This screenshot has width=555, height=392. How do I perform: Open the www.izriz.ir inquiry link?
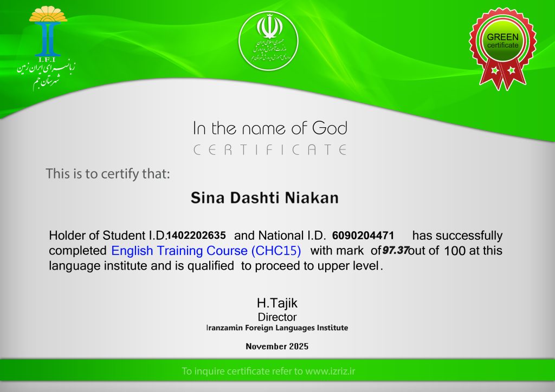click(330, 371)
